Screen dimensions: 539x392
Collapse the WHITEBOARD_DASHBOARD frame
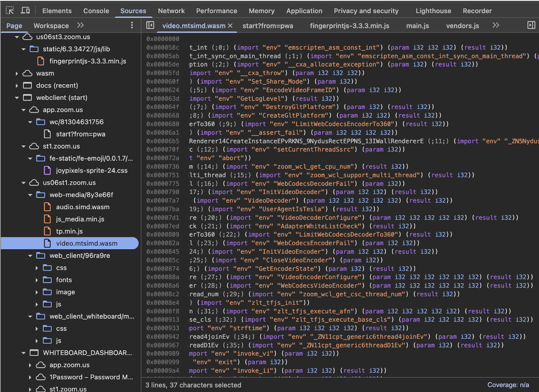24,353
